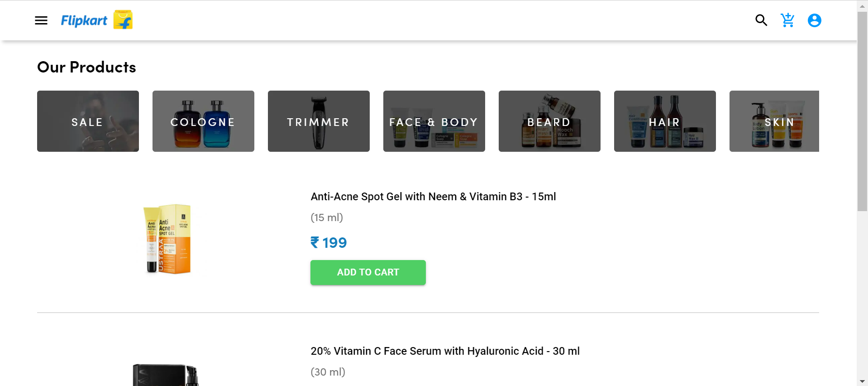Click the Flipkart logo

[96, 19]
